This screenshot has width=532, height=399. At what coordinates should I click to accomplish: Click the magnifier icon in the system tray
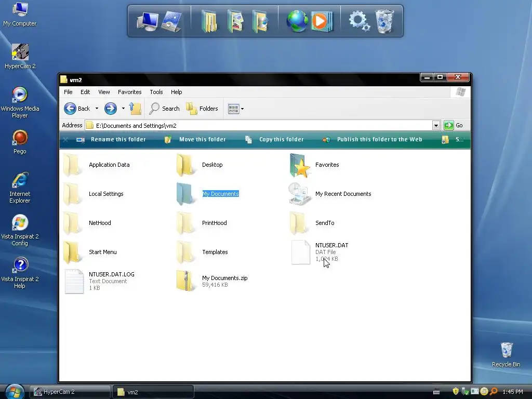494,392
